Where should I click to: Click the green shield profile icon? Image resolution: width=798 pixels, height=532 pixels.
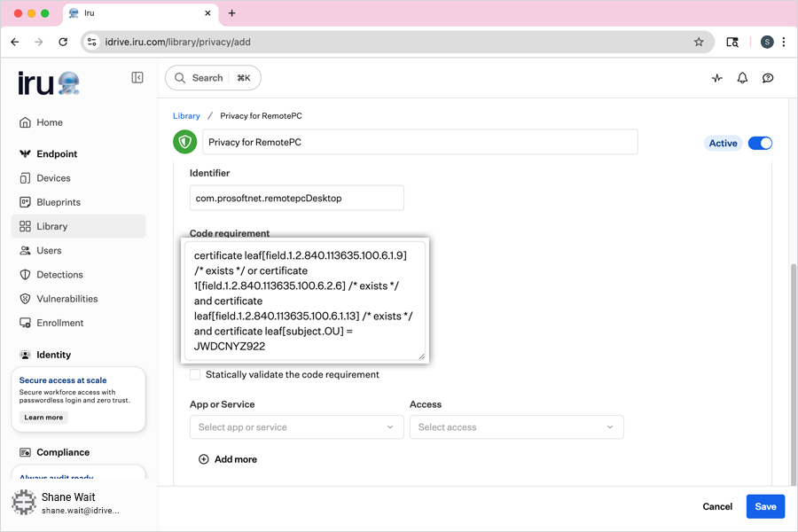click(x=184, y=142)
